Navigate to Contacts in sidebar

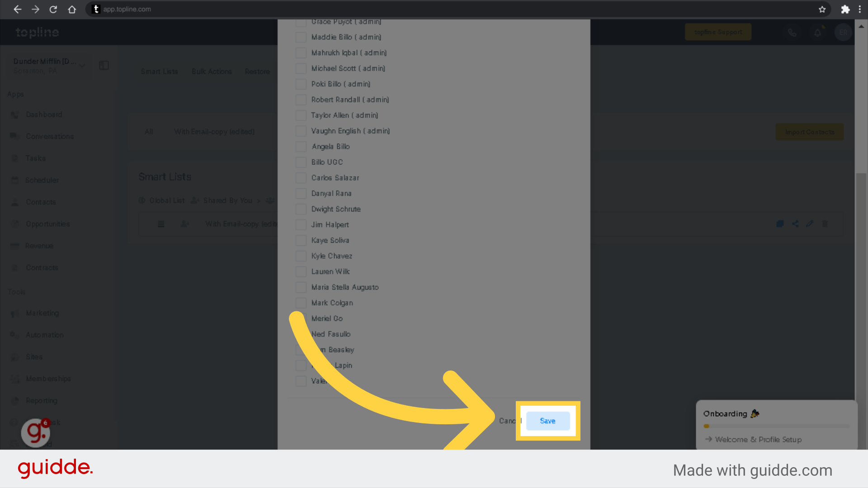click(41, 202)
